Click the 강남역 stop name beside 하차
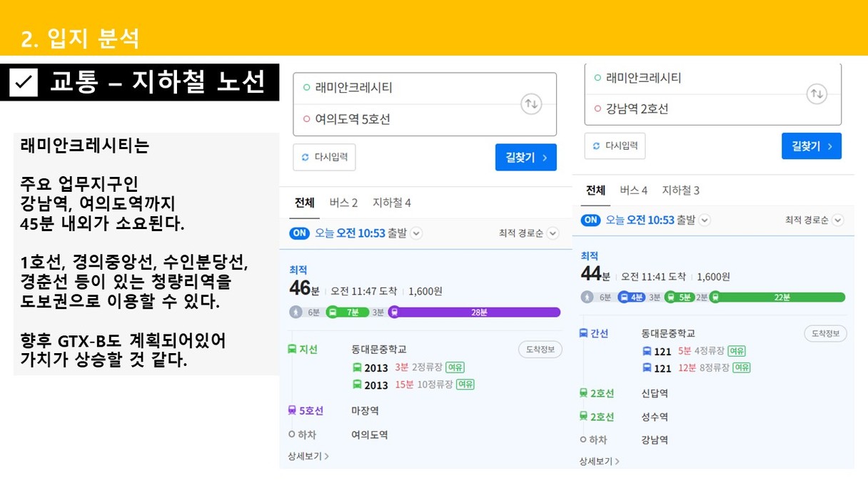 tap(655, 440)
